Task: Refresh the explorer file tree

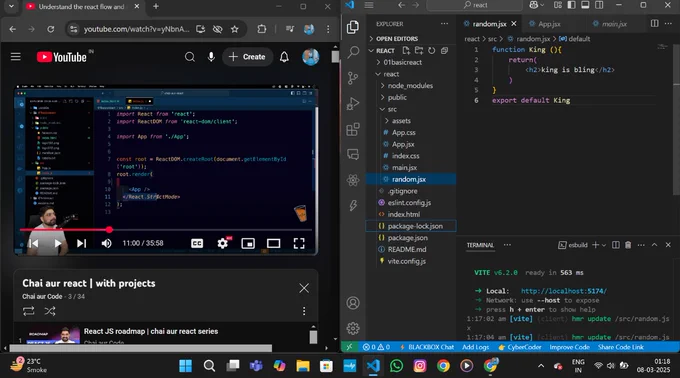Action: tap(432, 51)
